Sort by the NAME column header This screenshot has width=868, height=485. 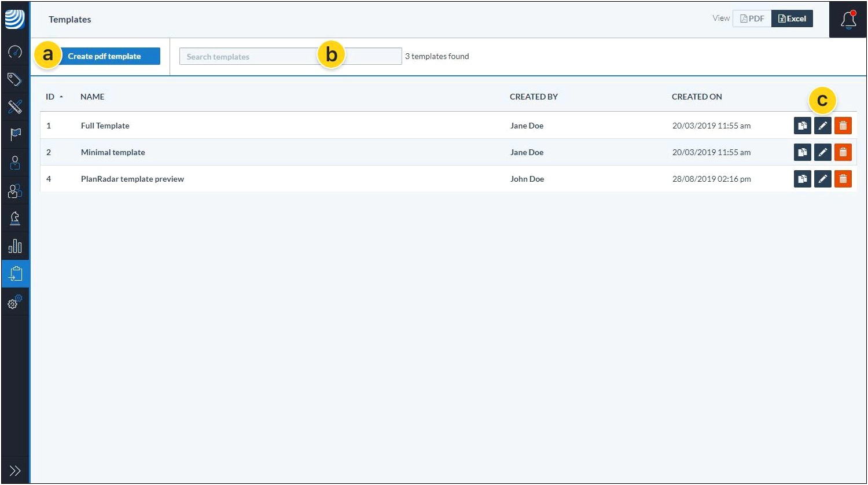pos(93,97)
